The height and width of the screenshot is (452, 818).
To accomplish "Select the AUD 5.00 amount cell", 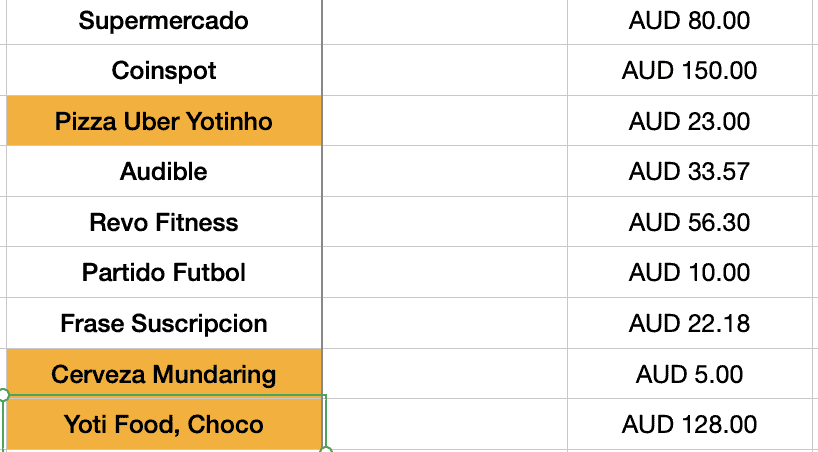I will click(x=689, y=375).
